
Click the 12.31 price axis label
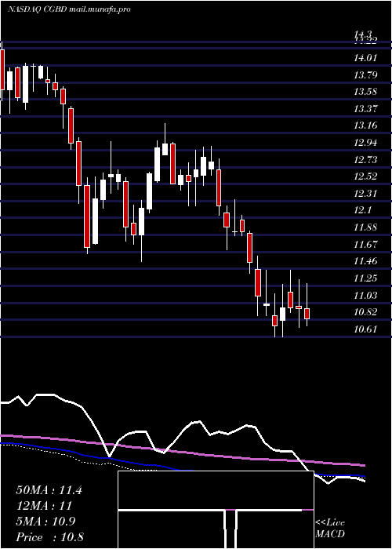[x=365, y=194]
